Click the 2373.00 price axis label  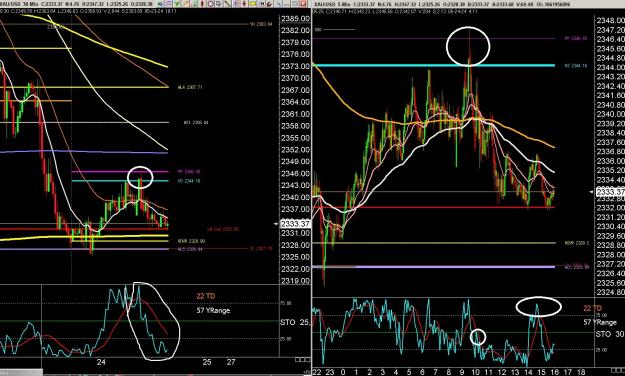(295, 66)
